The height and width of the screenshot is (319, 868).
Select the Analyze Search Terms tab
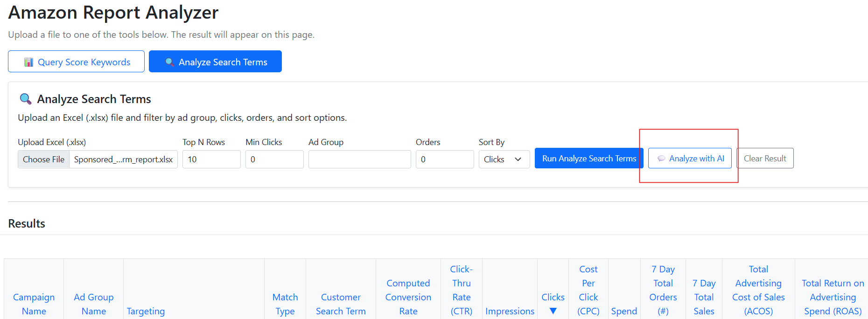tap(215, 62)
